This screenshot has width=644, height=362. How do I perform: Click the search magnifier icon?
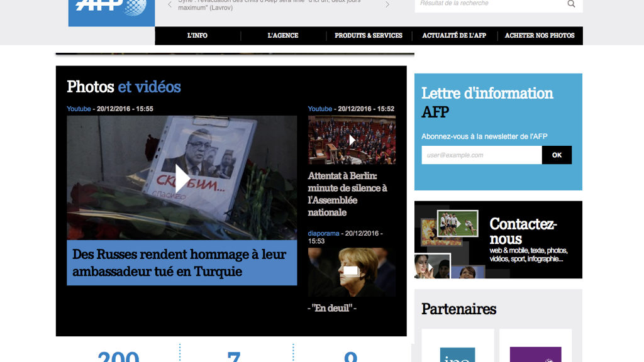coord(571,4)
